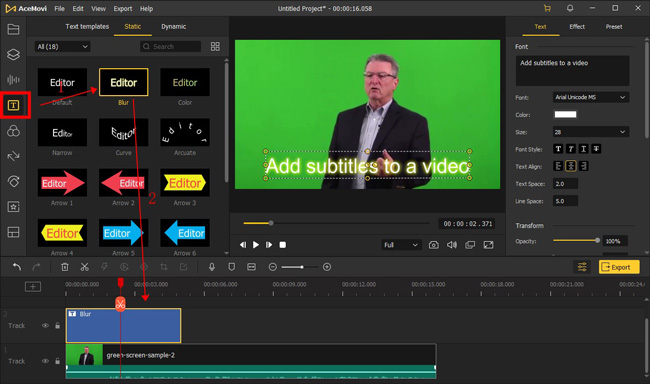The height and width of the screenshot is (384, 650).
Task: Open the All (18) category dropdown
Action: [62, 46]
